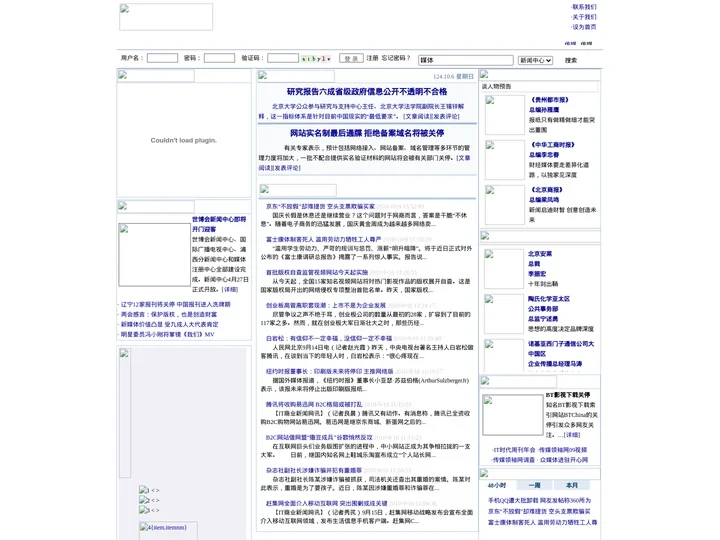Open the 《中华工商时报》 link
Viewport: 720px width, 540px height.
pos(552,145)
